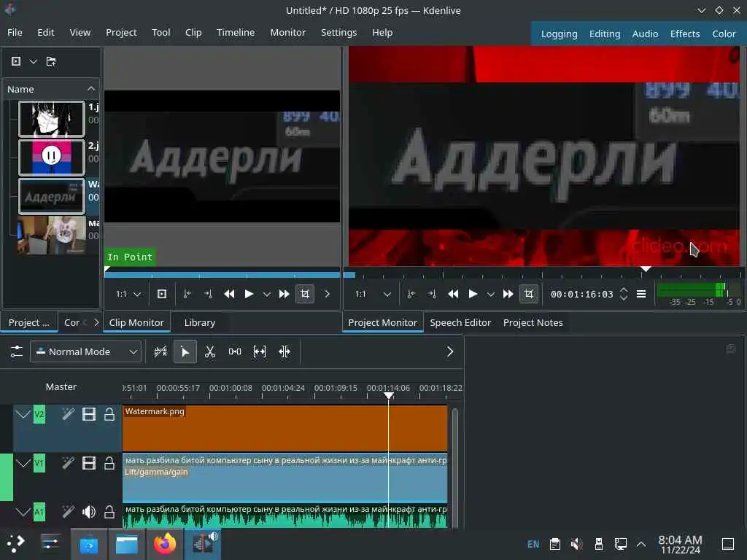Click the Project Monitor timecode field

[581, 295]
